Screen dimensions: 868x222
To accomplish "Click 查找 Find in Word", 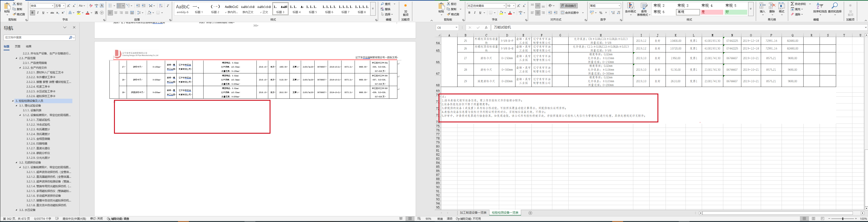I will click(386, 4).
